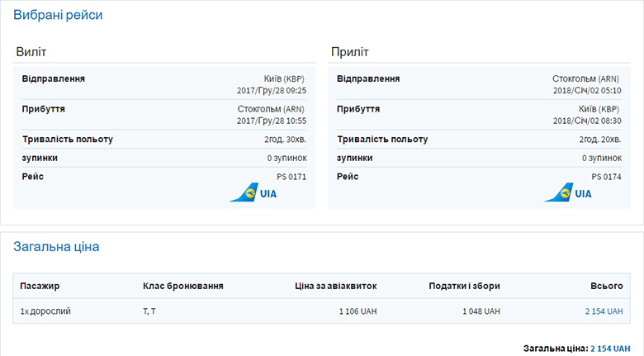Select the 1x дорослий passenger cell
Image resolution: width=644 pixels, height=356 pixels.
coord(45,311)
